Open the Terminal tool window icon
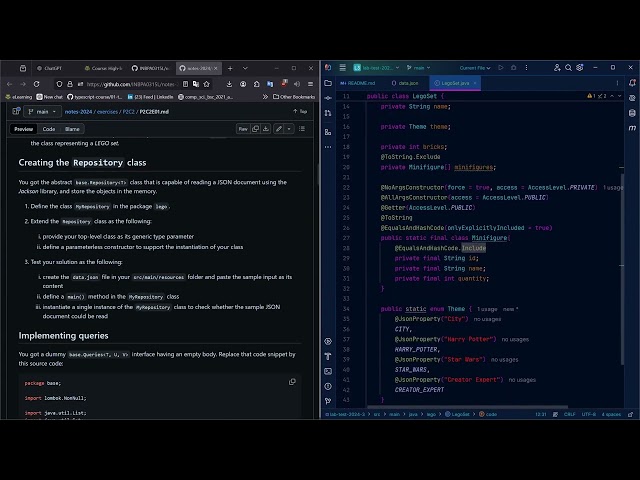Viewport: 640px width, 480px height. (328, 369)
